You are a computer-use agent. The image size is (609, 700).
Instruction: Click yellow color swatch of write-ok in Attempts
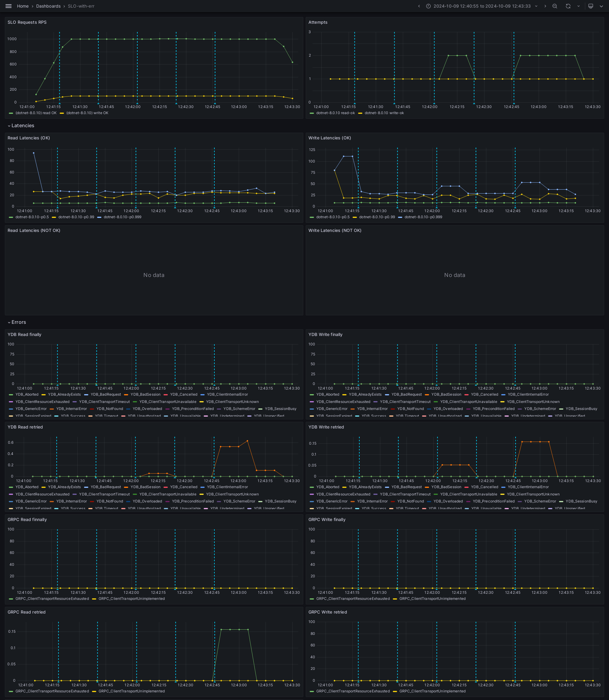click(x=360, y=113)
